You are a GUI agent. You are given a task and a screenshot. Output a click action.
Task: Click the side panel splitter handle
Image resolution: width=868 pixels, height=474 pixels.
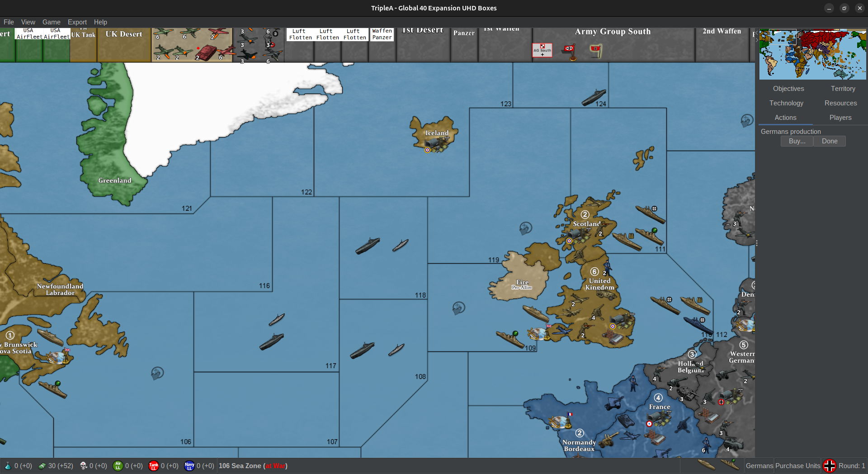point(756,243)
